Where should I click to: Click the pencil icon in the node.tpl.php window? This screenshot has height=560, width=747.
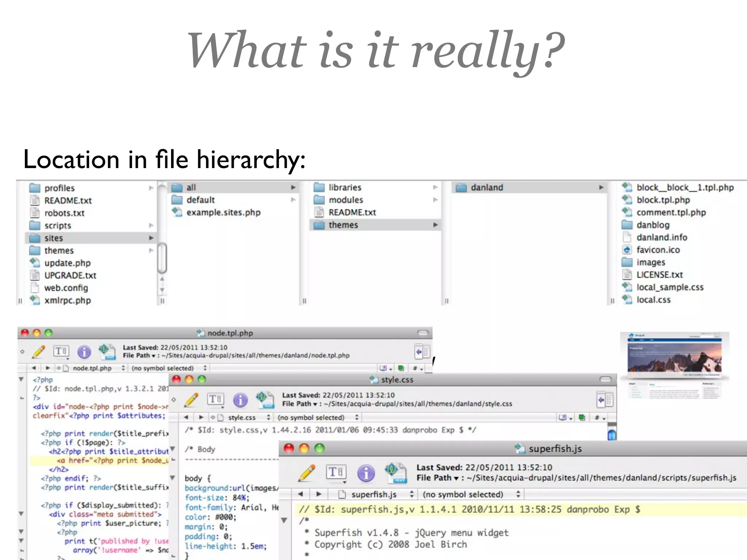(x=39, y=352)
